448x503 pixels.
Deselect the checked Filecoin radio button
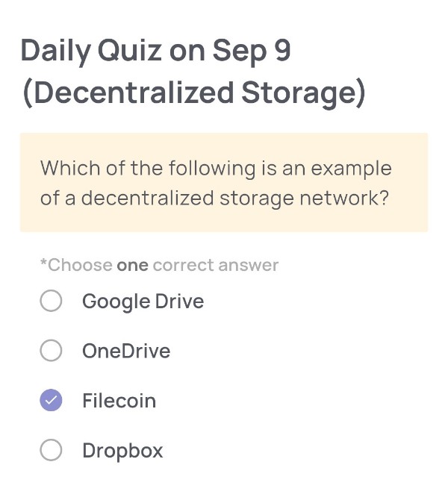click(51, 401)
